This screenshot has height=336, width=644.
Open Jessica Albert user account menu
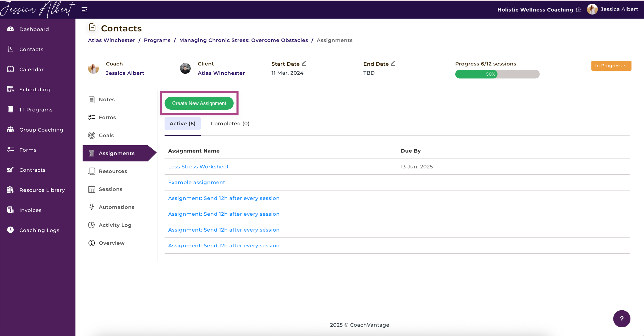coord(613,9)
